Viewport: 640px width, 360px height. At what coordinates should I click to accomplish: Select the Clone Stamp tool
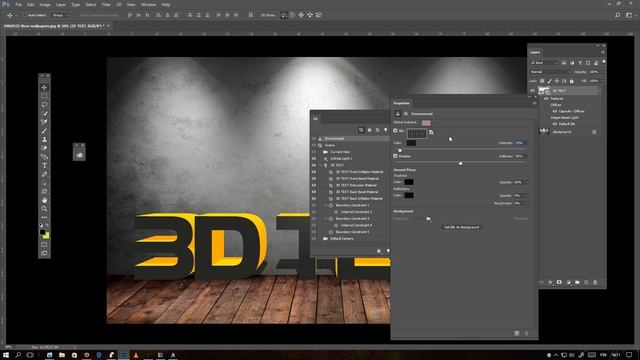pos(44,140)
